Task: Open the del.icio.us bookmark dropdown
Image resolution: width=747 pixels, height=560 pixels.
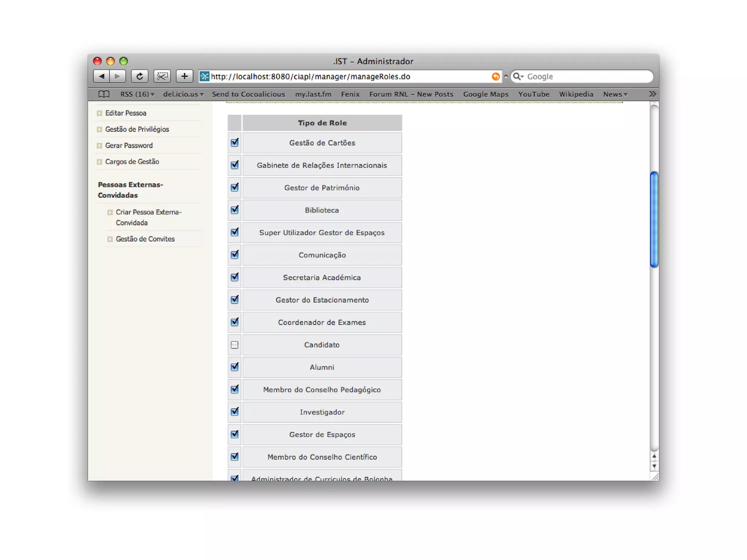Action: pyautogui.click(x=183, y=94)
